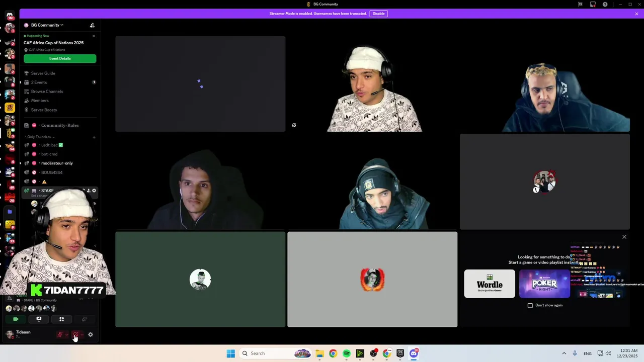Open the modérateur-only channel

point(59,163)
